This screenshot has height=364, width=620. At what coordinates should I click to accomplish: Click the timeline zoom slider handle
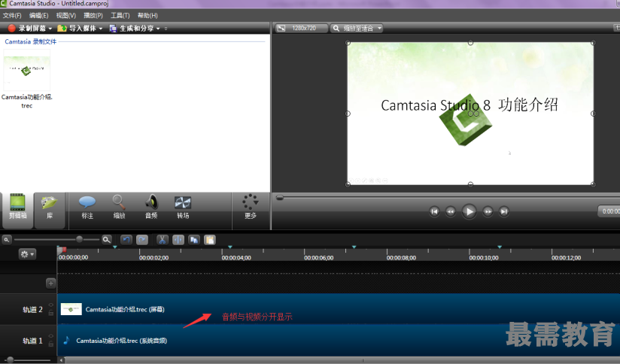pyautogui.click(x=80, y=239)
